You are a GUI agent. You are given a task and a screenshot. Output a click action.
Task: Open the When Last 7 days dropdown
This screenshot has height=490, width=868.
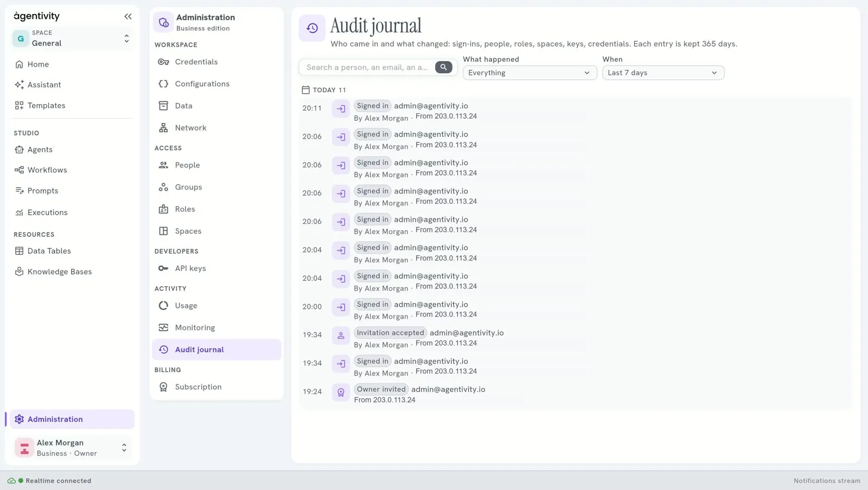tap(663, 73)
